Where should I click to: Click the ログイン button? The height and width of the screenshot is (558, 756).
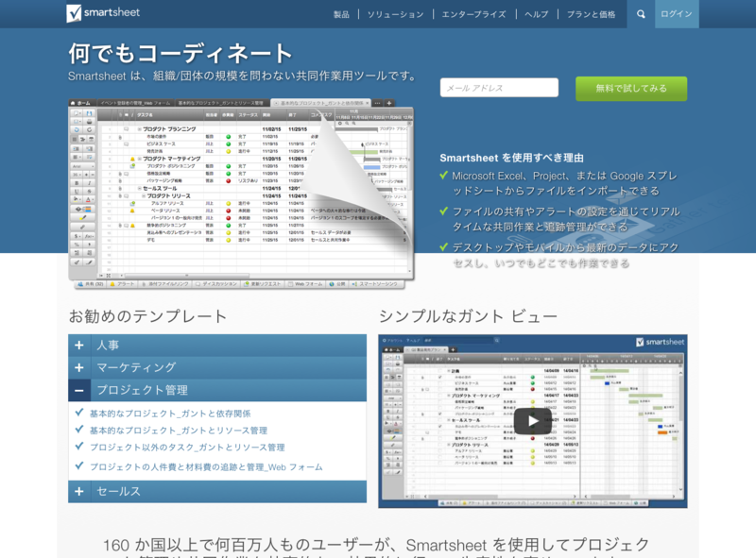click(677, 14)
